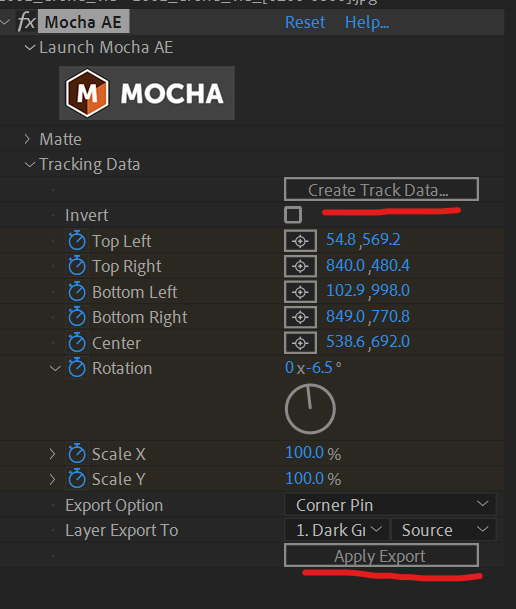
Task: Pick Bottom Right point with crosshair button
Action: click(x=300, y=317)
